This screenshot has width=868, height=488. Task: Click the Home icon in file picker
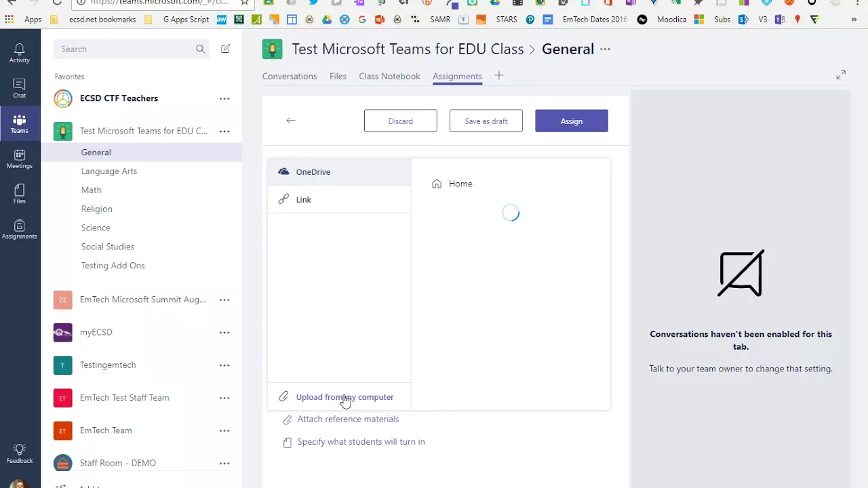point(437,184)
